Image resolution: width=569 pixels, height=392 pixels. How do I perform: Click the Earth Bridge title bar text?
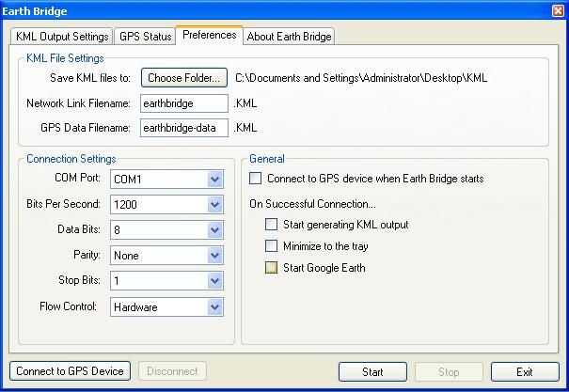[35, 11]
